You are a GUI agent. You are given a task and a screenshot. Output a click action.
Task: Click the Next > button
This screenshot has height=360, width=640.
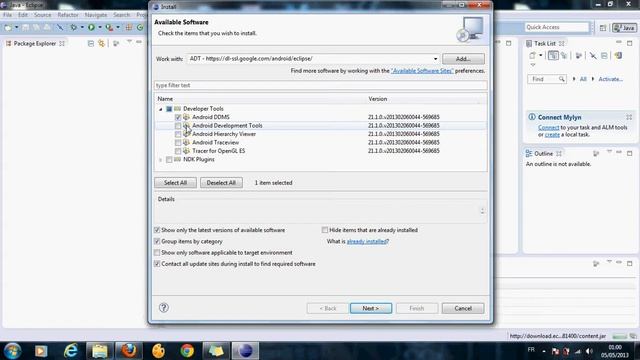[371, 308]
